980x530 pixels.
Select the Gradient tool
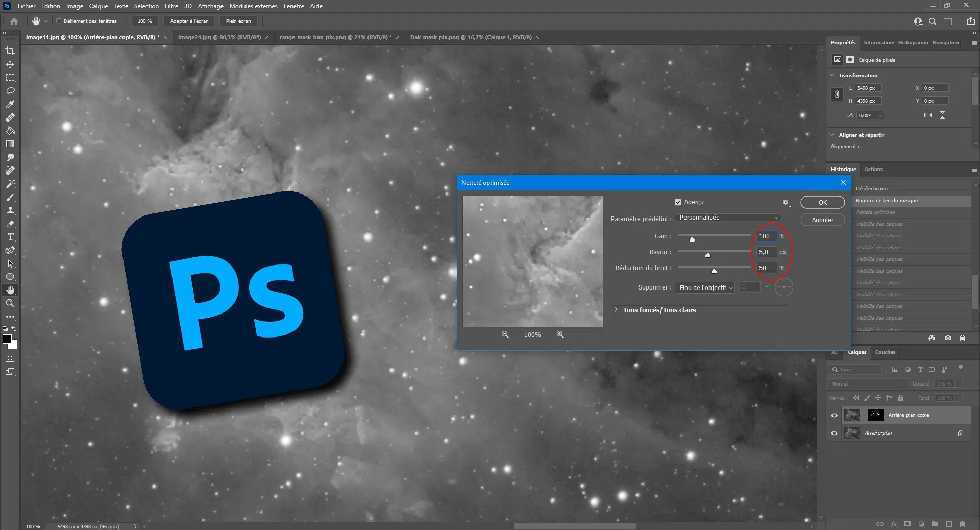coord(10,144)
